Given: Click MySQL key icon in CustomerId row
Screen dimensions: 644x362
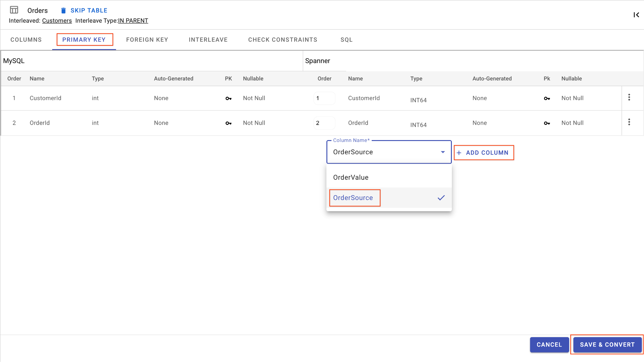Looking at the screenshot, I should pos(228,98).
